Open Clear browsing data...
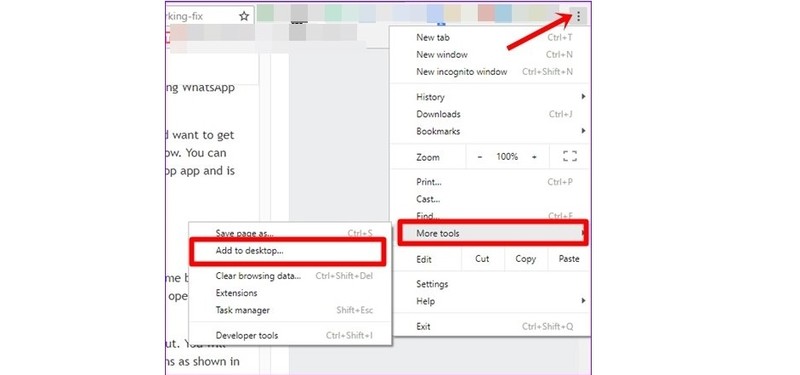This screenshot has height=375, width=800. pyautogui.click(x=290, y=276)
